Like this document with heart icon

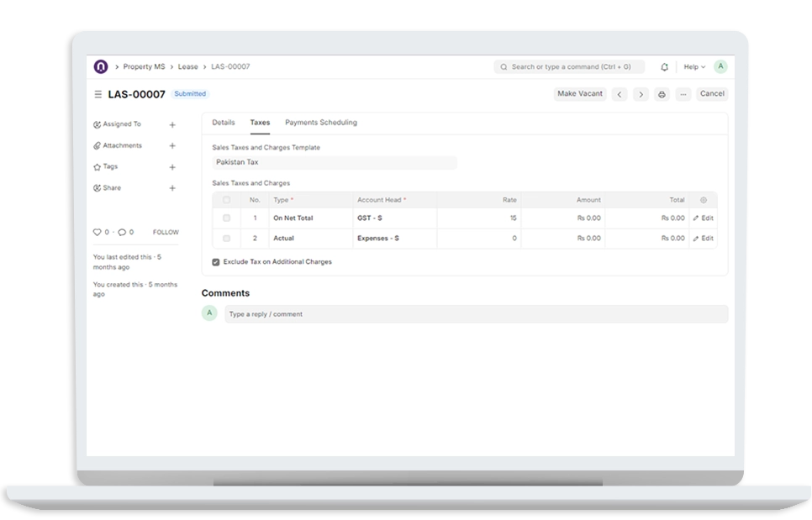[x=97, y=232]
